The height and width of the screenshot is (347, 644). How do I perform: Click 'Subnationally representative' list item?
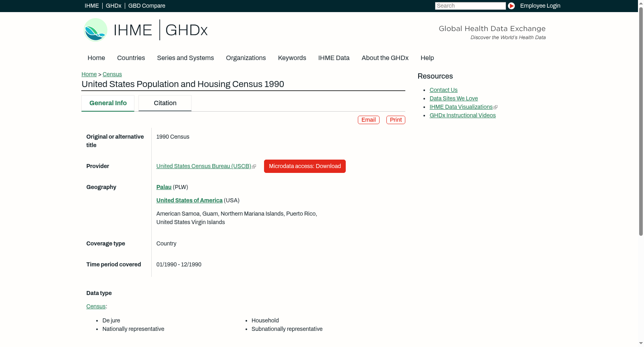tap(287, 329)
